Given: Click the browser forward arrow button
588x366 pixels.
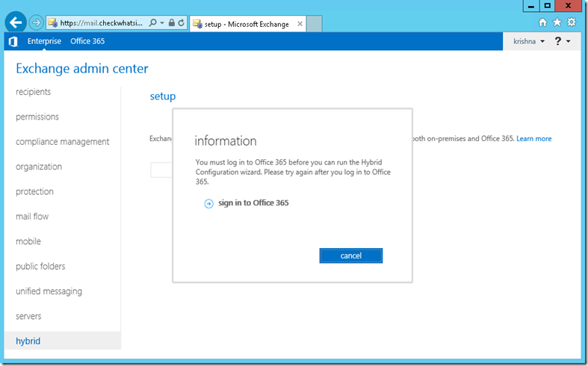Looking at the screenshot, I should [37, 23].
